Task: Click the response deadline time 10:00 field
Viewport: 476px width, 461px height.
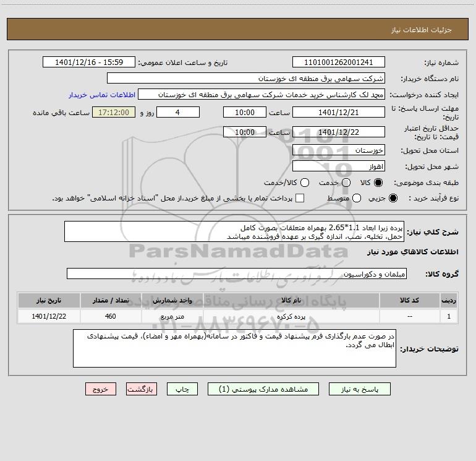Action: pyautogui.click(x=245, y=112)
